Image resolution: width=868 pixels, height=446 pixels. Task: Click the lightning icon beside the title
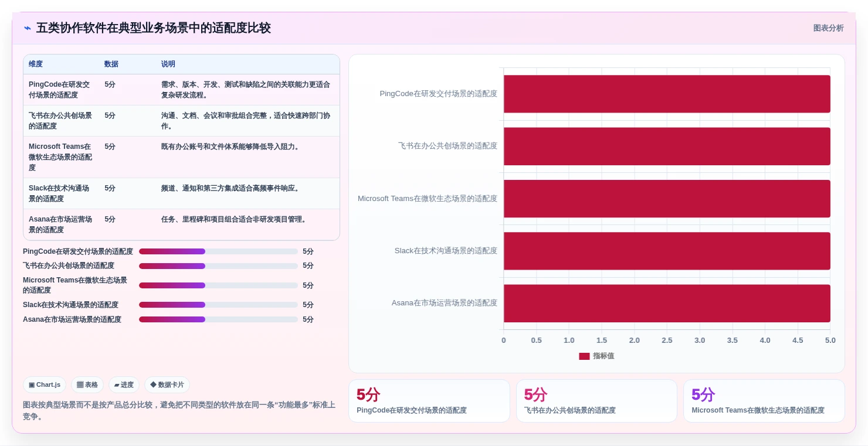click(28, 28)
